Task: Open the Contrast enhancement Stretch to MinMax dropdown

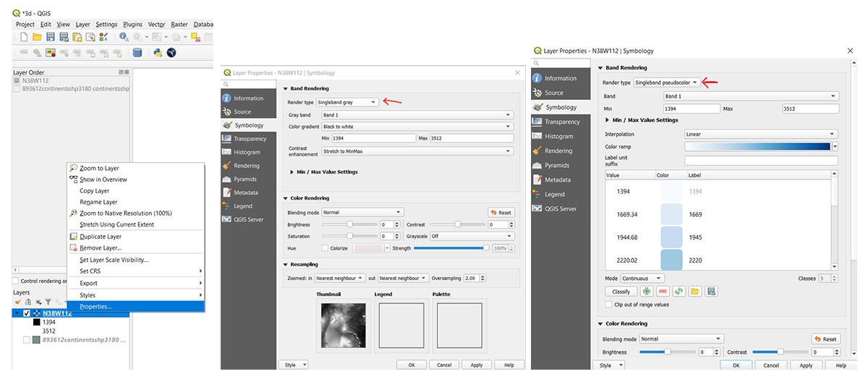Action: coord(417,151)
